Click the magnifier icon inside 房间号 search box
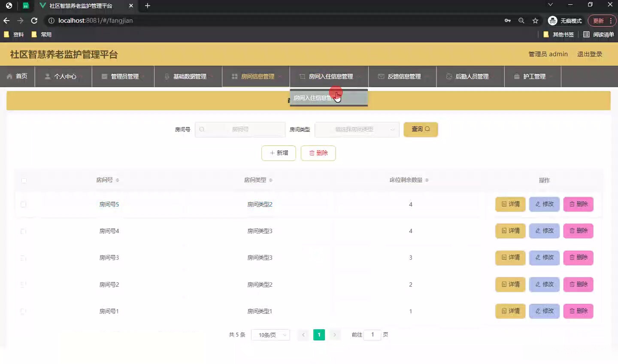The height and width of the screenshot is (364, 618). point(201,129)
